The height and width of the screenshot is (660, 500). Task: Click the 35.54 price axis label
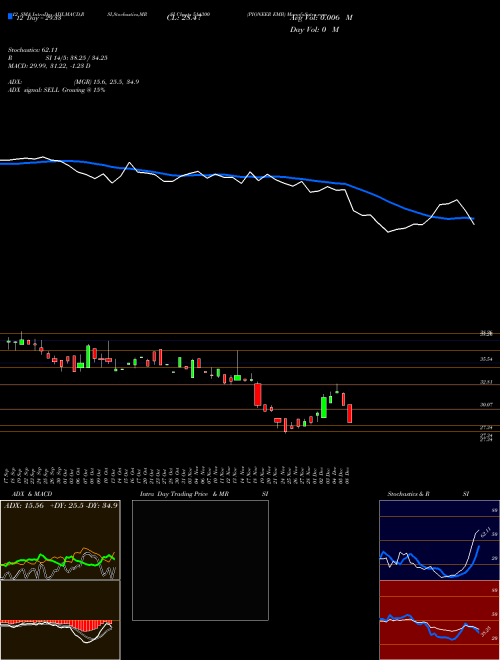point(486,359)
